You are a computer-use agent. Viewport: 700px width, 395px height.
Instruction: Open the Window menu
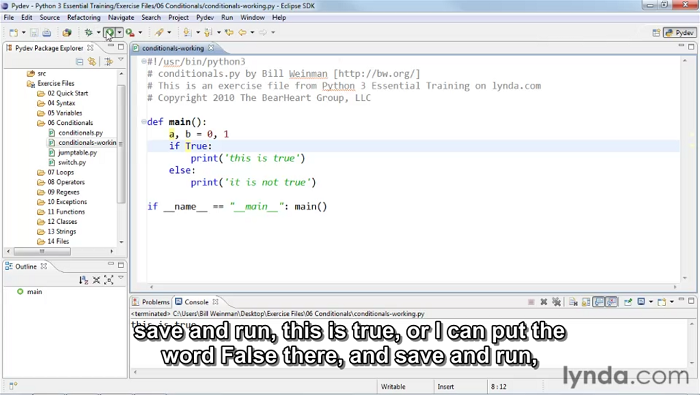point(253,17)
